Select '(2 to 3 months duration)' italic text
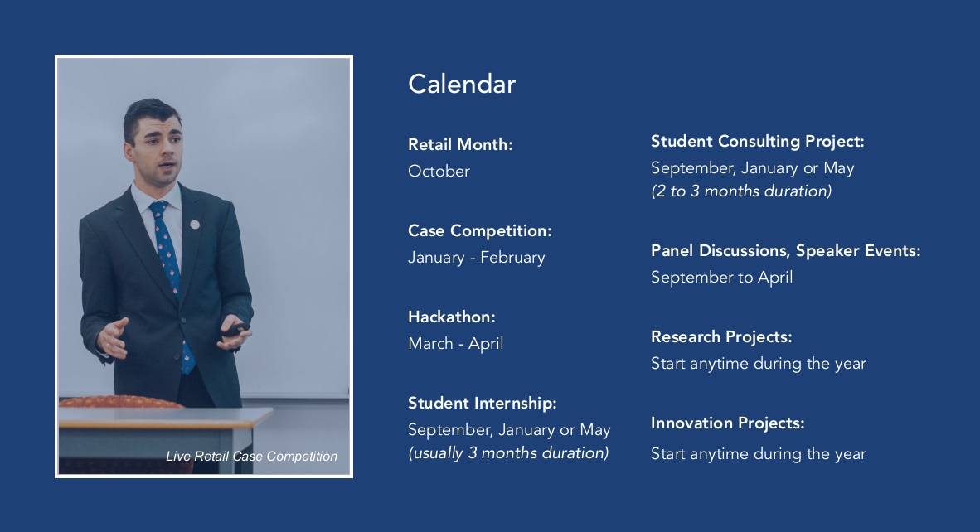 [741, 191]
